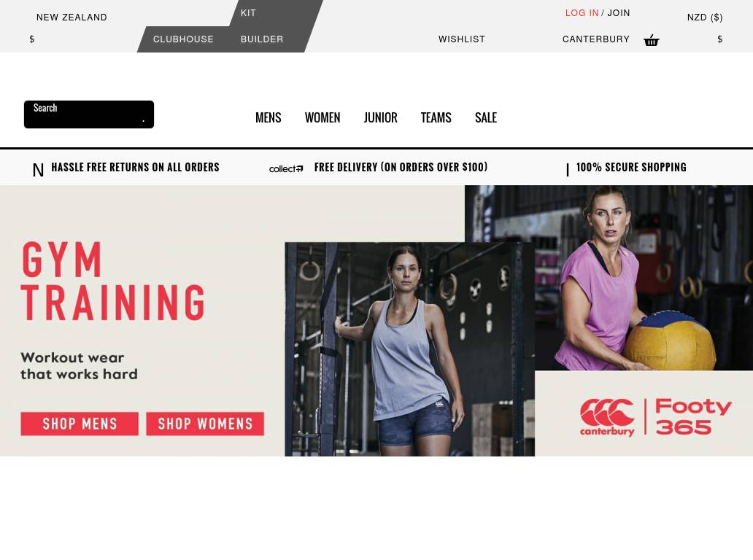Click the Collect delivery logo icon
Image resolution: width=753 pixels, height=560 pixels.
tap(286, 168)
